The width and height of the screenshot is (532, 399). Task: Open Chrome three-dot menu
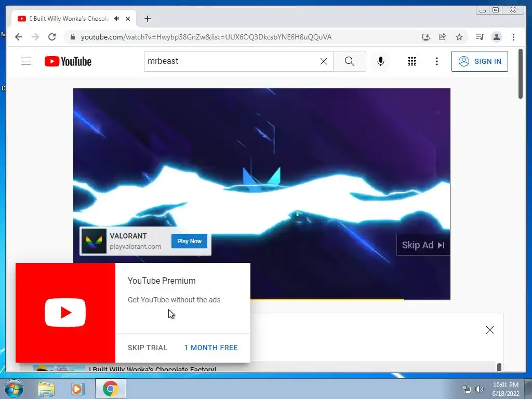[513, 37]
